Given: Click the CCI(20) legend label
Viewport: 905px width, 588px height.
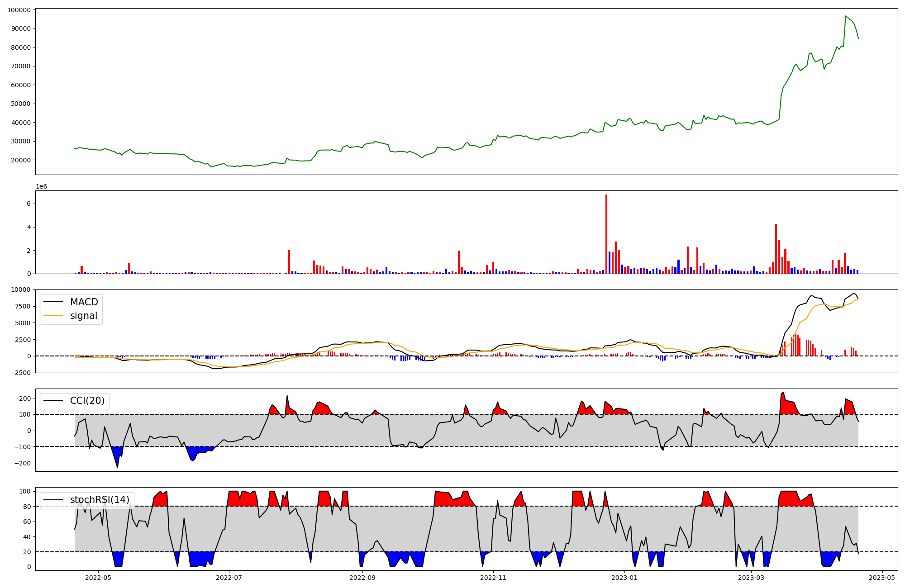Looking at the screenshot, I should tap(87, 401).
